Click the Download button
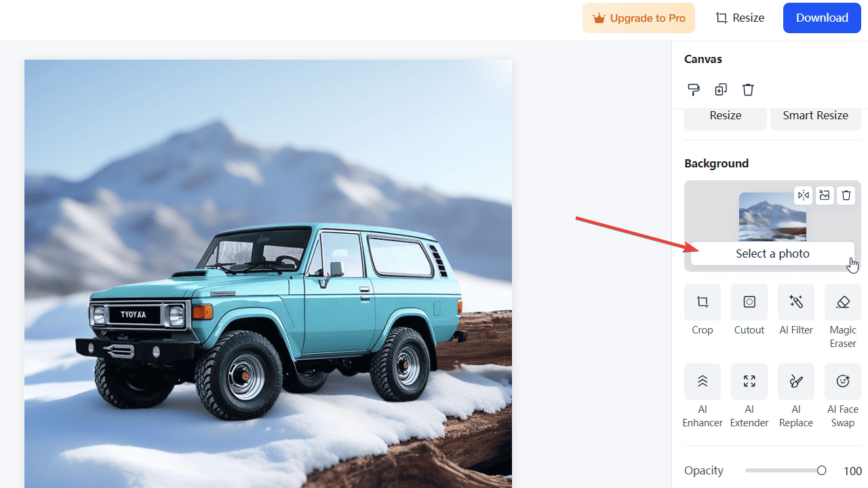 tap(822, 18)
